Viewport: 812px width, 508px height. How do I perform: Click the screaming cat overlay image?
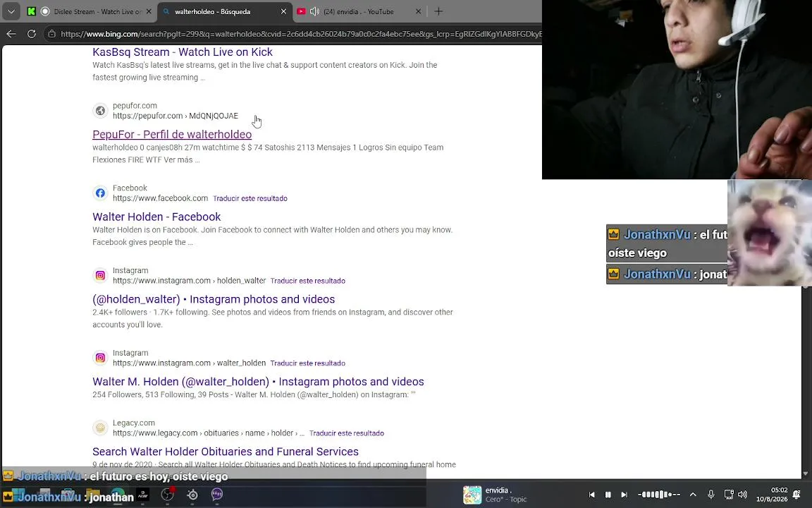pyautogui.click(x=770, y=233)
